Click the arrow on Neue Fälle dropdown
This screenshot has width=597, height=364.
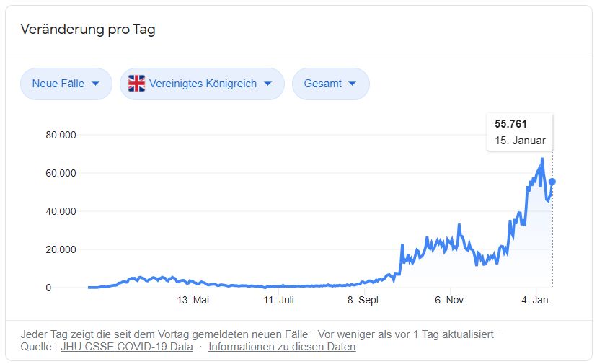coord(96,84)
